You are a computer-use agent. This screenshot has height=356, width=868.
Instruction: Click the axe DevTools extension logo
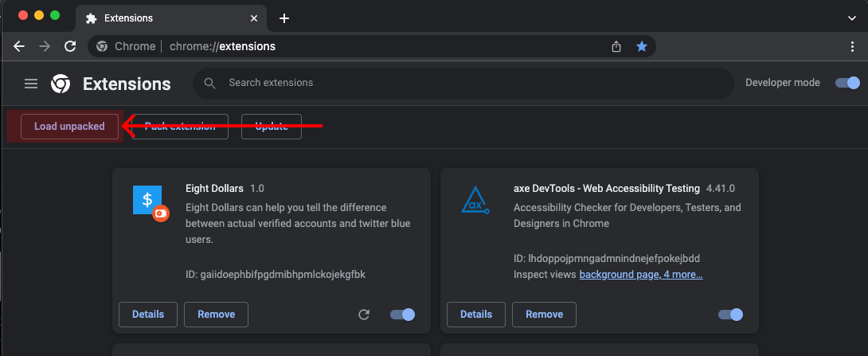pyautogui.click(x=475, y=201)
